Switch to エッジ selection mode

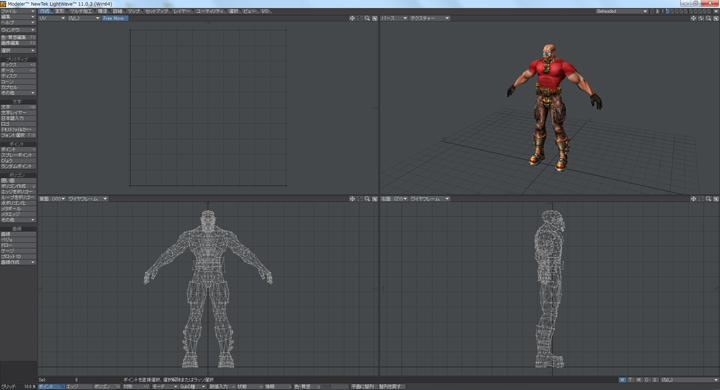pos(79,387)
